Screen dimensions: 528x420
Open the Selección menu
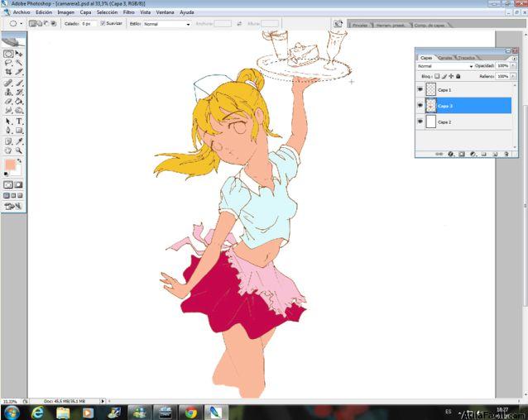click(x=107, y=12)
